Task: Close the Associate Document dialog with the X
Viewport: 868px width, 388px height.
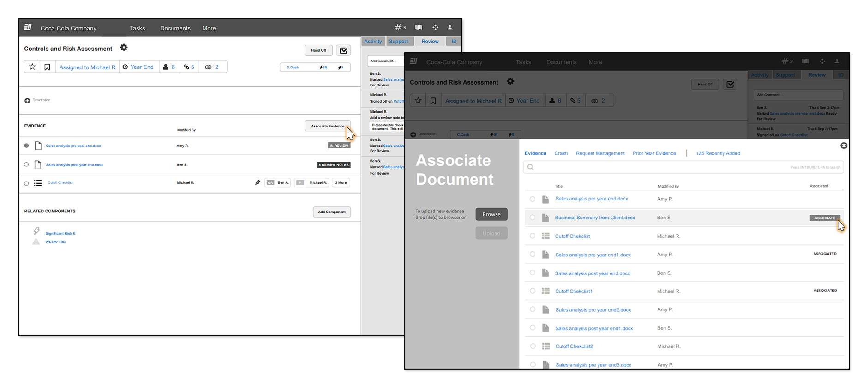Action: tap(844, 145)
